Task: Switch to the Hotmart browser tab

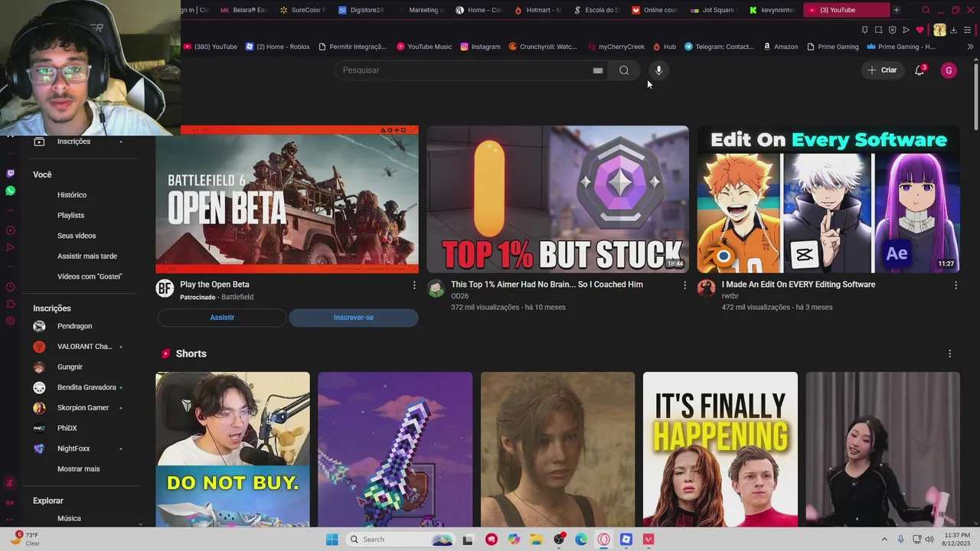Action: click(x=538, y=10)
